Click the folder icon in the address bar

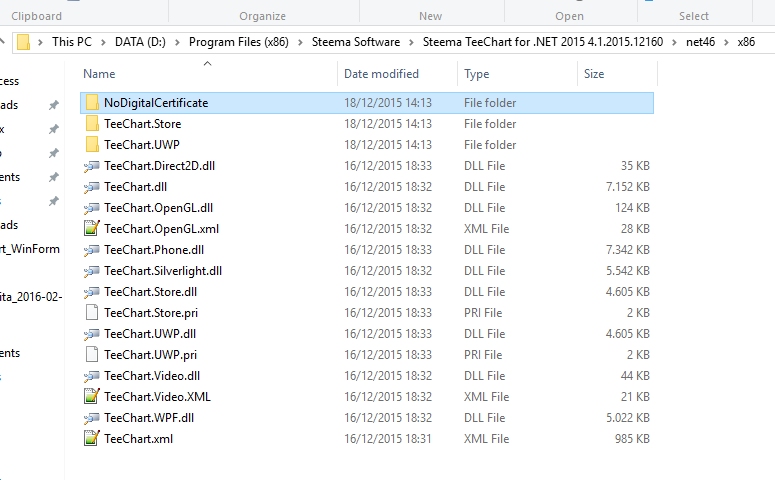[23, 42]
